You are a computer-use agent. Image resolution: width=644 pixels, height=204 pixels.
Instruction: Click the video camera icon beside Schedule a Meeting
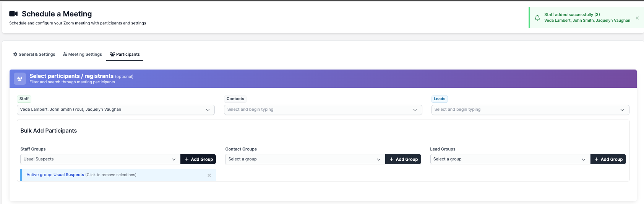13,14
